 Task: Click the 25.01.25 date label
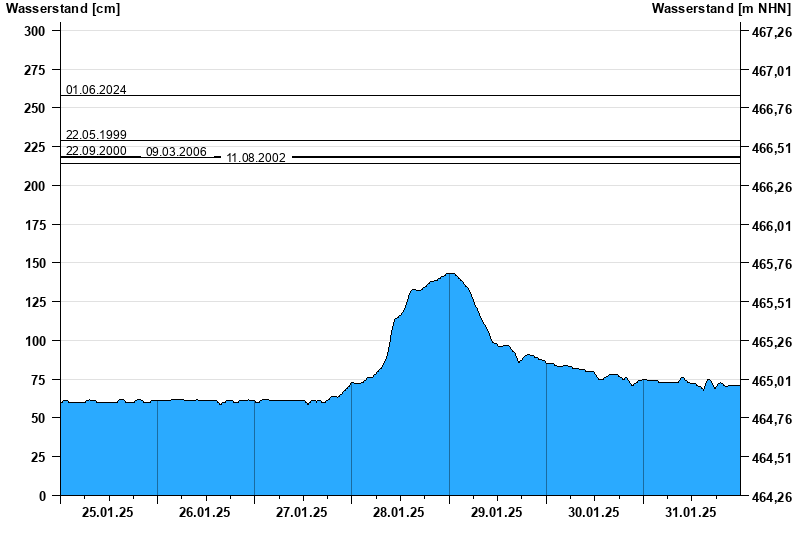(108, 512)
